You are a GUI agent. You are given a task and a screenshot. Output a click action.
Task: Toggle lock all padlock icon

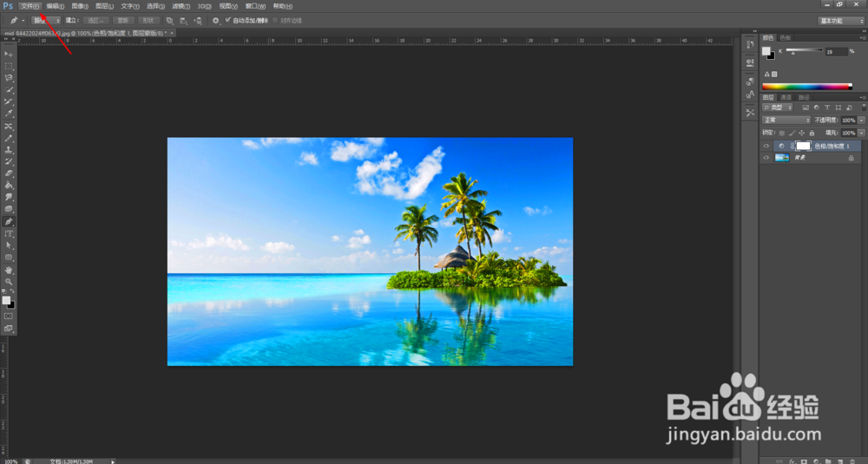812,133
